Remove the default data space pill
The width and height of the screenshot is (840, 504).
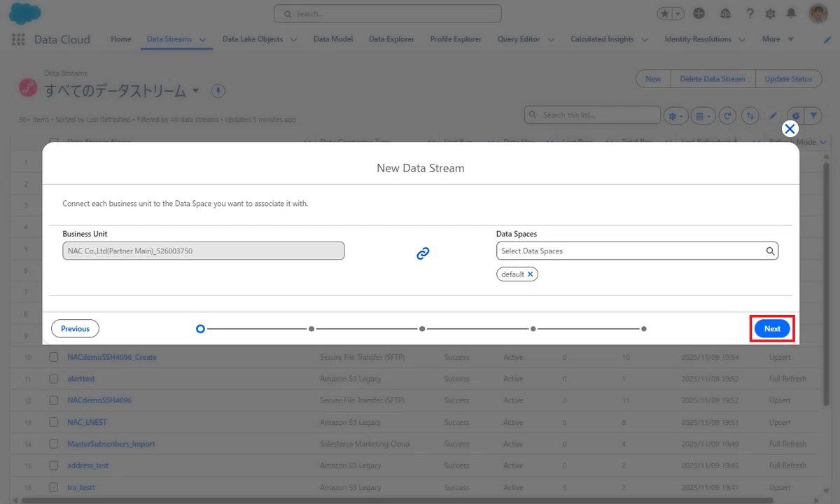(531, 274)
